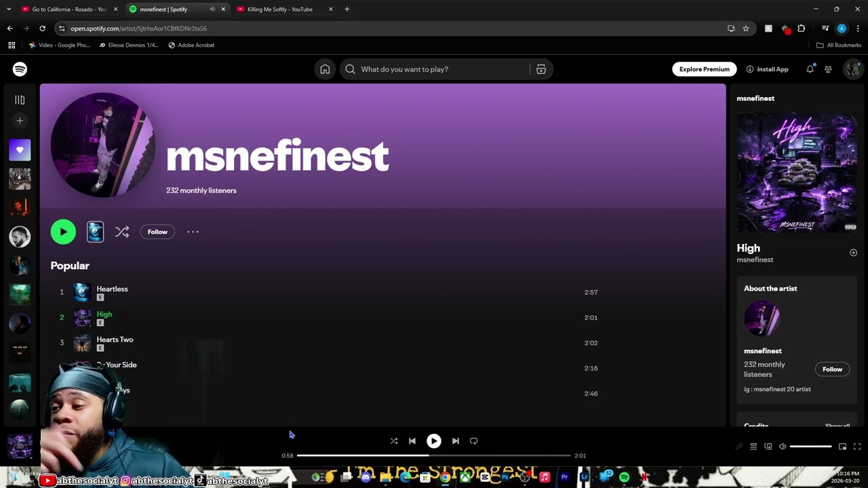View site information in address bar

tap(62, 28)
